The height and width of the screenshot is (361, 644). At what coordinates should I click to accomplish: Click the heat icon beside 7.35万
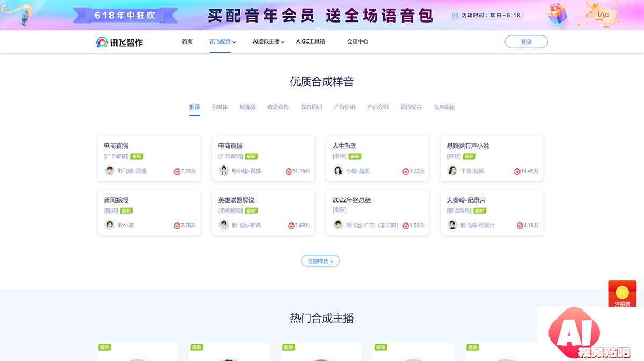click(177, 171)
